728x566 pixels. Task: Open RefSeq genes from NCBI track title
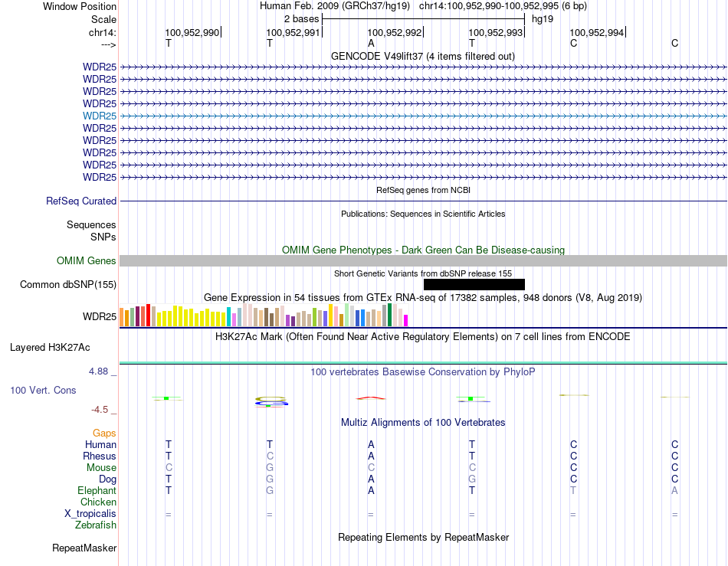tap(423, 190)
